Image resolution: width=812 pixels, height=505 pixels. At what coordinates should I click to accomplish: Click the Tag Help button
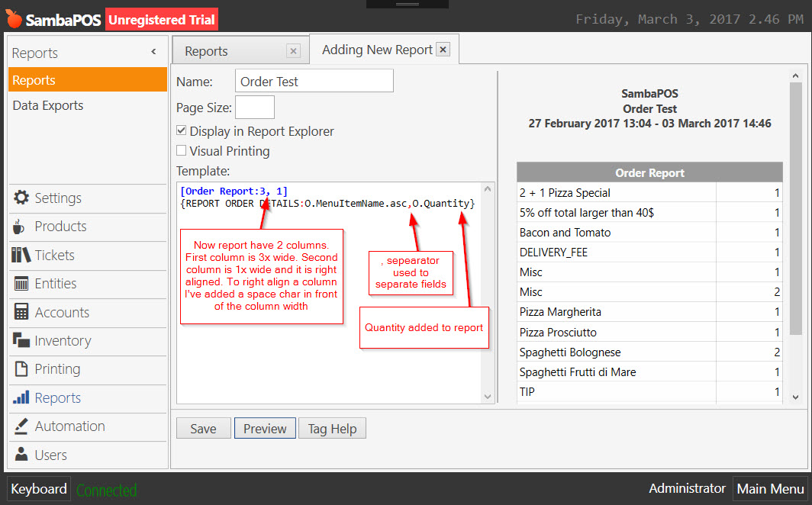332,428
